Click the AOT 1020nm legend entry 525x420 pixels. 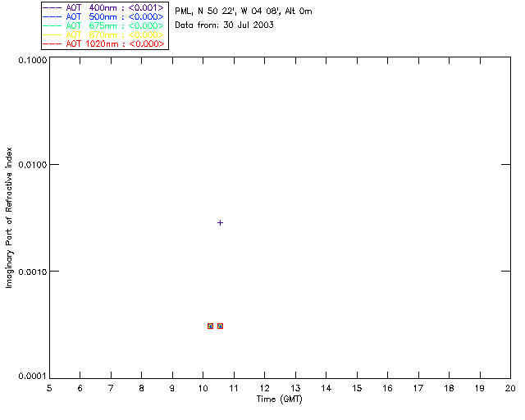point(103,43)
